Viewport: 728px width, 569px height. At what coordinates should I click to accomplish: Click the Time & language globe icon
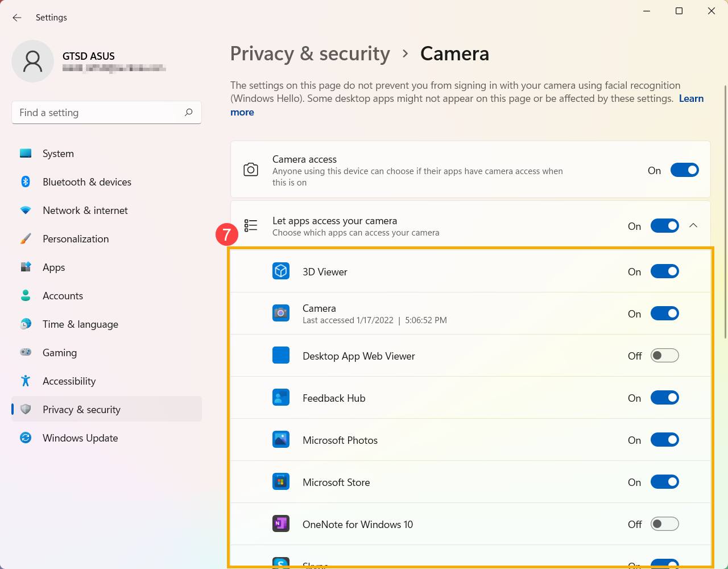click(26, 324)
